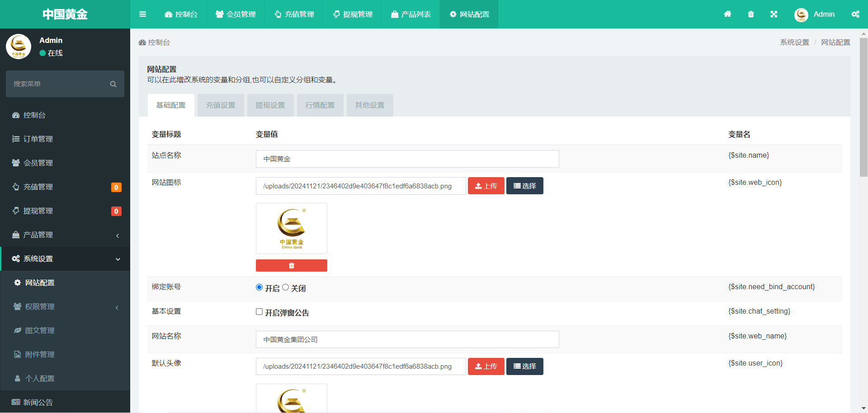Viewport: 868px width, 413px height.
Task: Enable the 开启弹窗公告 checkbox
Action: 259,312
